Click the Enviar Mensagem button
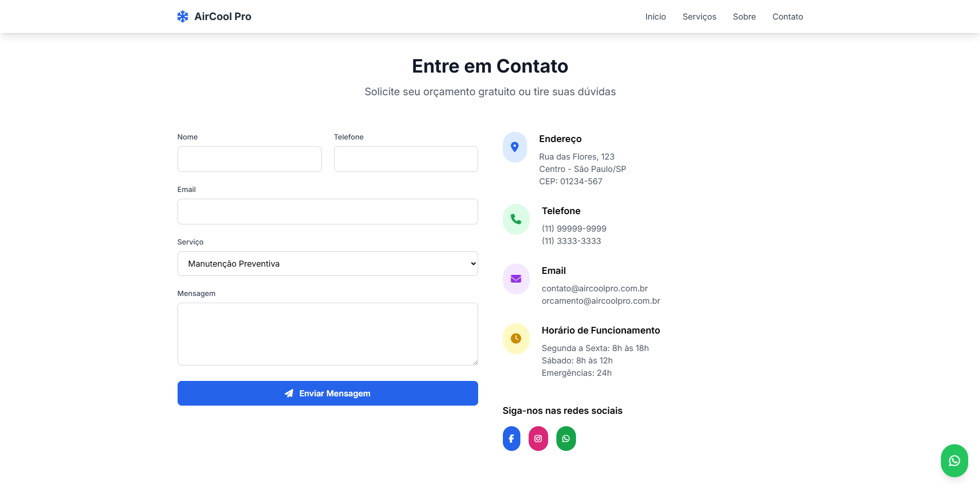This screenshot has height=489, width=980. pos(328,393)
